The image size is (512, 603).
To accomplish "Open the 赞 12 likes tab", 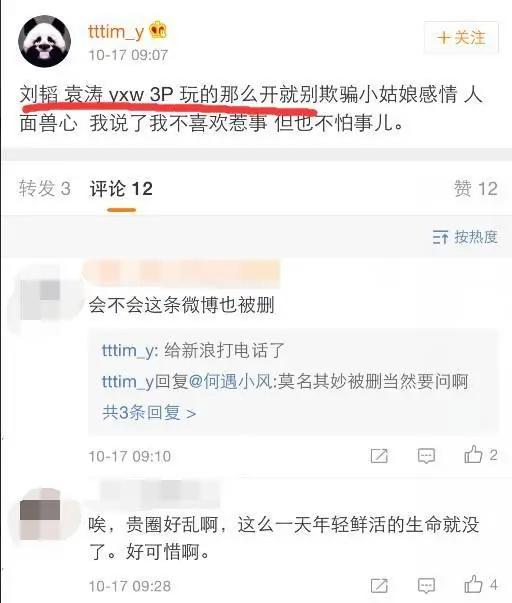I will coord(475,188).
